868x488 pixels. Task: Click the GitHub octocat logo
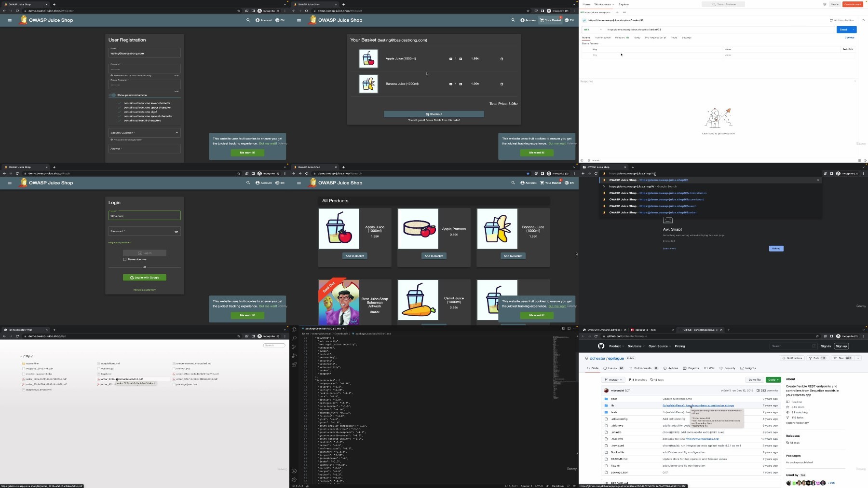coord(601,346)
